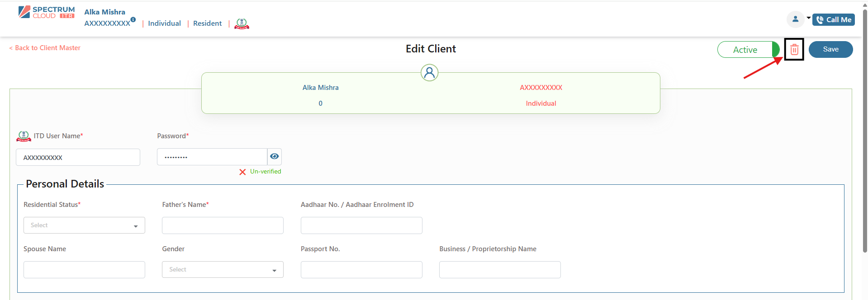The height and width of the screenshot is (300, 868).
Task: Open the Residential Status dropdown
Action: pos(84,225)
